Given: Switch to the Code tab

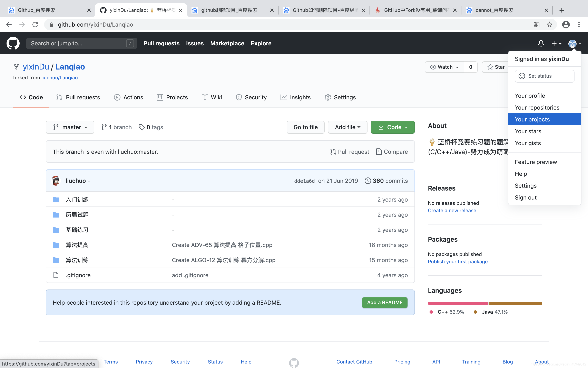Looking at the screenshot, I should pyautogui.click(x=31, y=97).
